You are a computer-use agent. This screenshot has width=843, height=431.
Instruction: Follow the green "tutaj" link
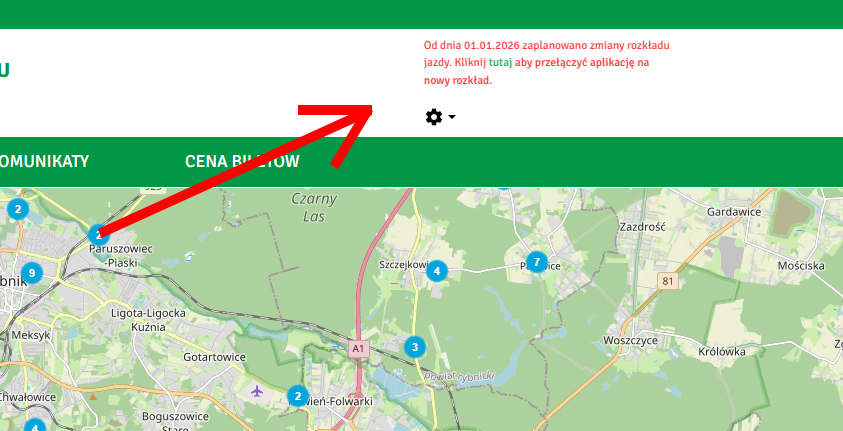(499, 62)
